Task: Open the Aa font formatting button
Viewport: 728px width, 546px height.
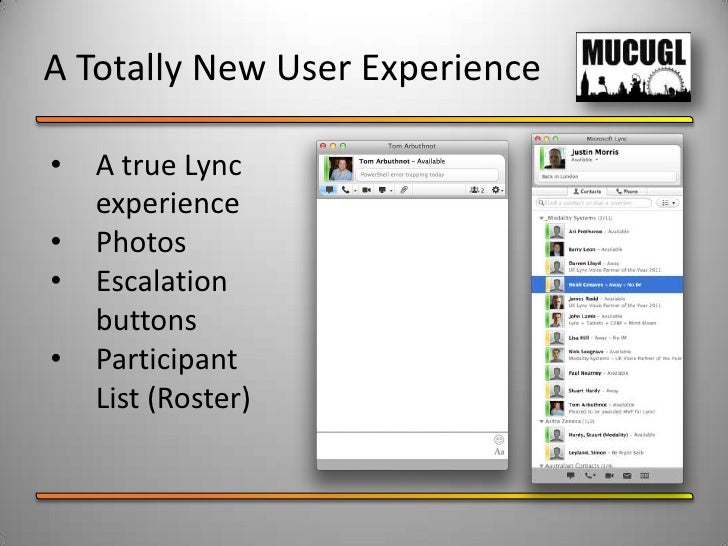Action: pyautogui.click(x=499, y=452)
